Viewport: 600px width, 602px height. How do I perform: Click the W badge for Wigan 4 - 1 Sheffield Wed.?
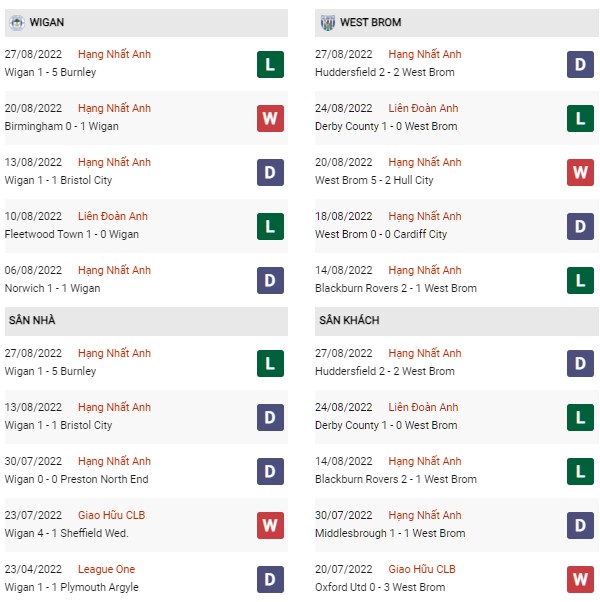[270, 525]
